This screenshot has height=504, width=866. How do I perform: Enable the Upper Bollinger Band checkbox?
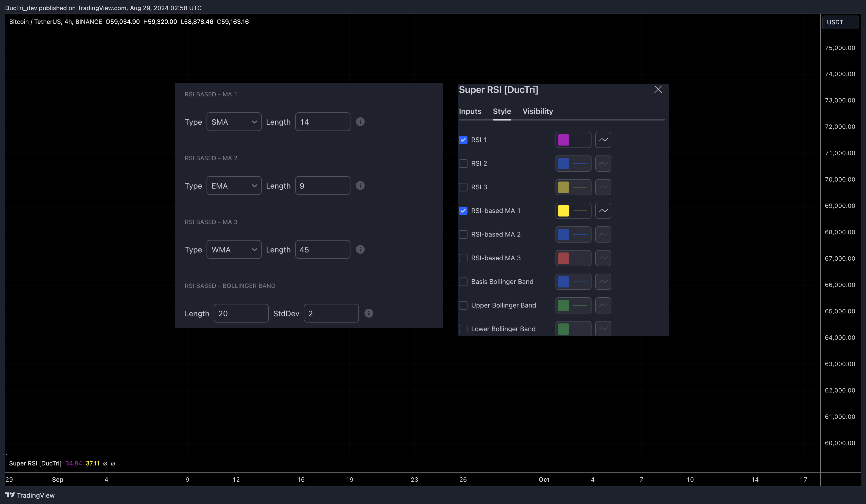pos(463,305)
